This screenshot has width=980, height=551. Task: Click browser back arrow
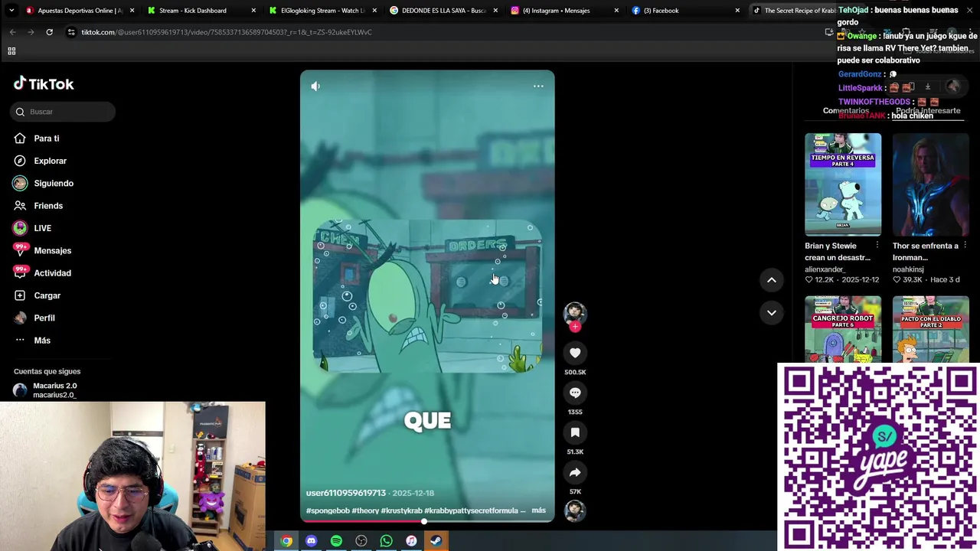[12, 32]
